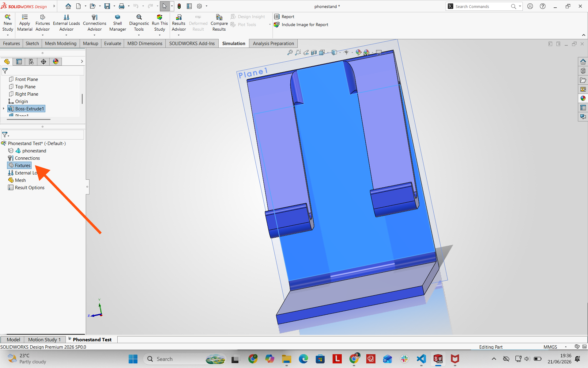Open the dropdown arrow next to Save
This screenshot has height=368, width=588.
[114, 6]
